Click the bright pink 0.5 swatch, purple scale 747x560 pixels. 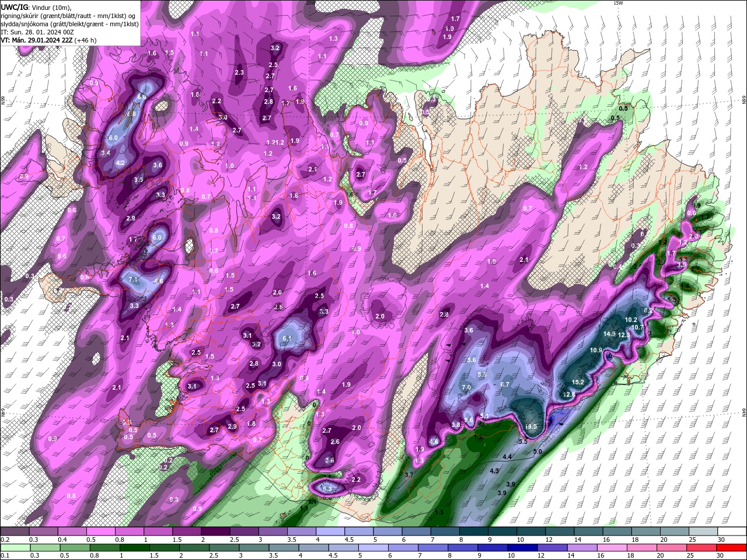(x=102, y=531)
